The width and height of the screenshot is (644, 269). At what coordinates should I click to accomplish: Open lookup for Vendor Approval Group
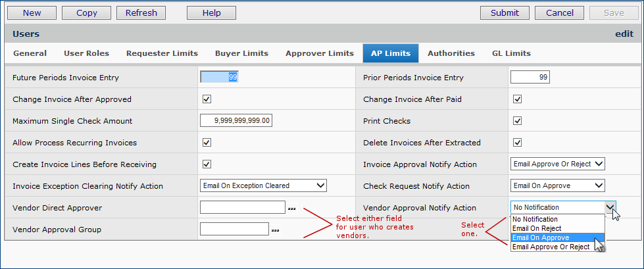(x=276, y=230)
